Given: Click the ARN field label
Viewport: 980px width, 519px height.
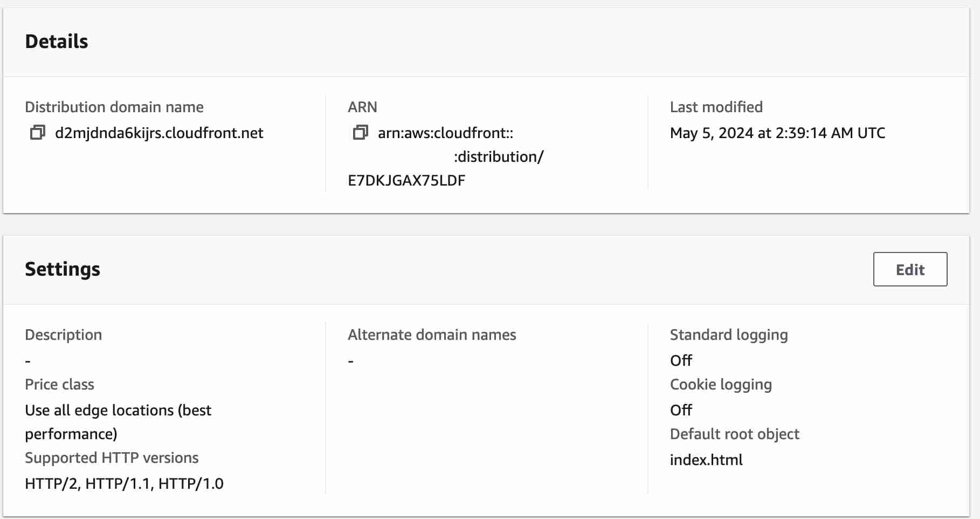Looking at the screenshot, I should 362,107.
